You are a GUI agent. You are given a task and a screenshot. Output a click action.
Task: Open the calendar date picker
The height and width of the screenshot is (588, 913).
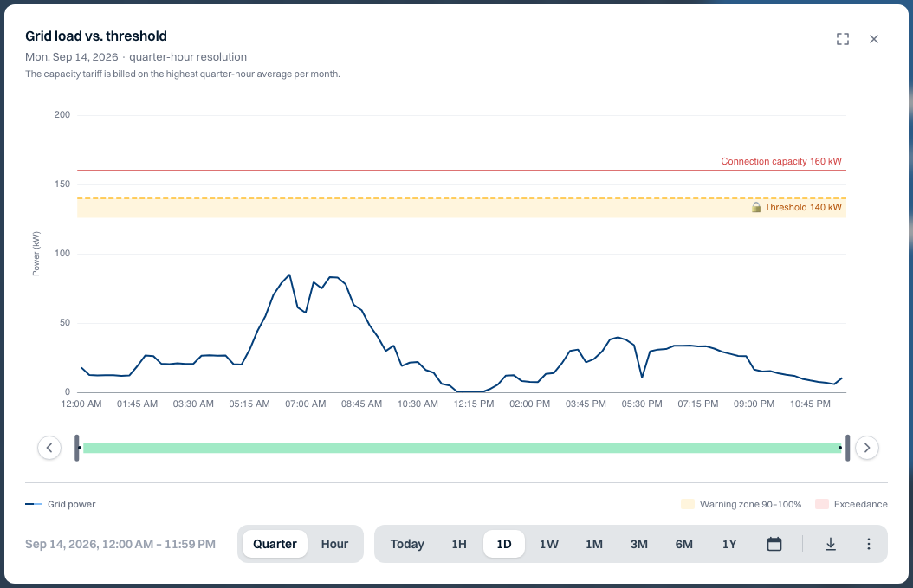point(774,544)
